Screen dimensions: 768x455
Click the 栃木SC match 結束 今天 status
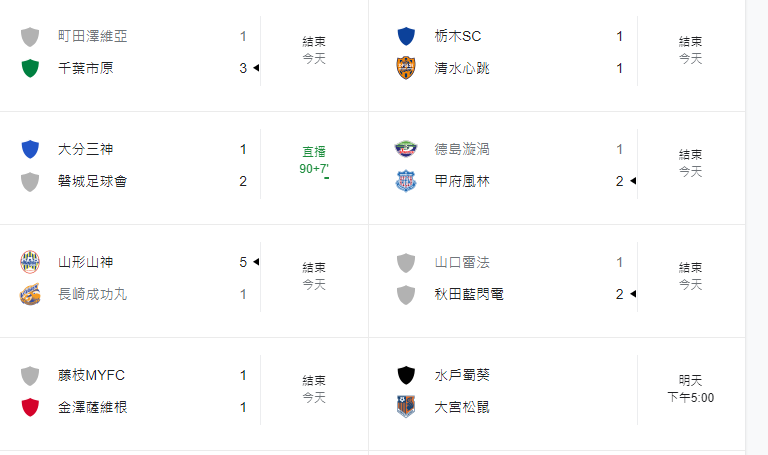coord(691,50)
